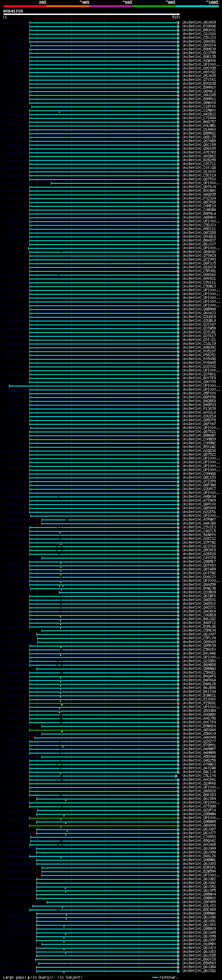Select the UniRef100_Q6BJ25 label
This screenshot has width=222, height=980.
click(x=199, y=137)
